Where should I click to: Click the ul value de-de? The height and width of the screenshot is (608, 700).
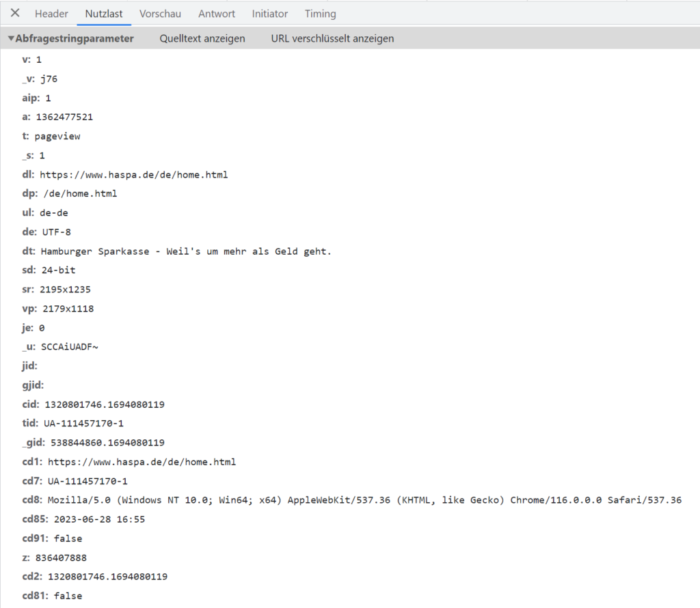coord(53,212)
